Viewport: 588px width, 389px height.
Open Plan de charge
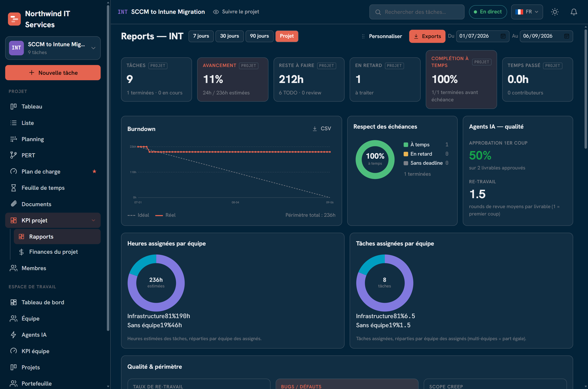[x=53, y=171]
